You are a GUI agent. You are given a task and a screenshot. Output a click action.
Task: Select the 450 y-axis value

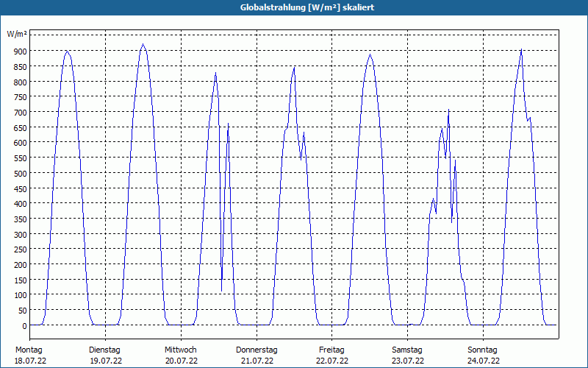click(21, 189)
